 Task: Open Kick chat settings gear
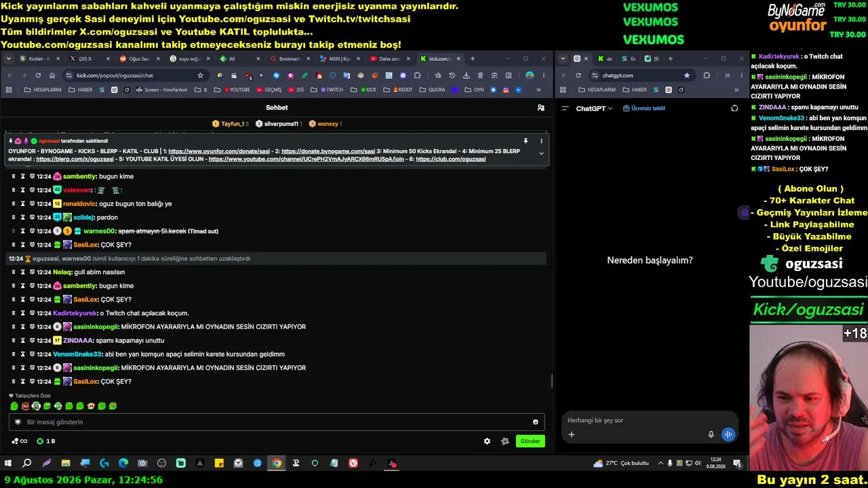coord(487,441)
